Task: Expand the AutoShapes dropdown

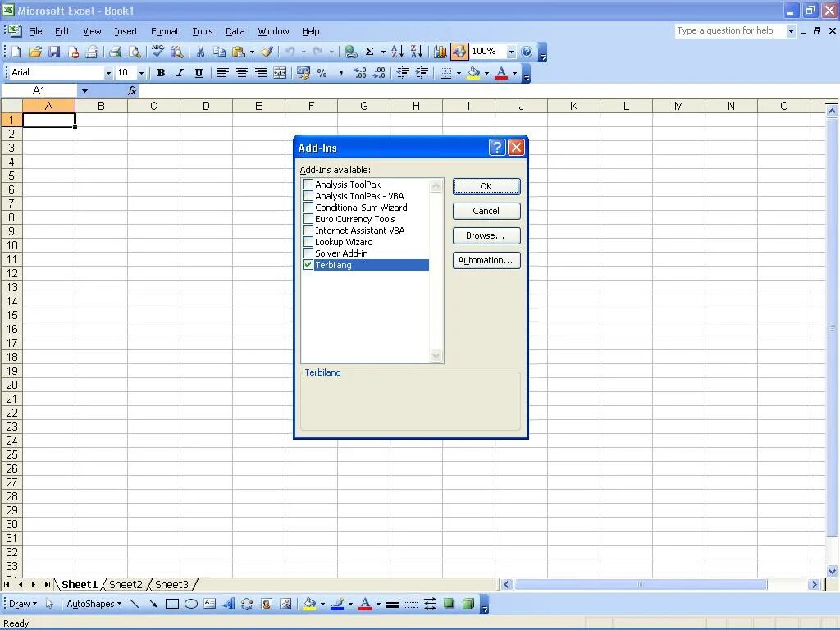Action: pos(94,605)
